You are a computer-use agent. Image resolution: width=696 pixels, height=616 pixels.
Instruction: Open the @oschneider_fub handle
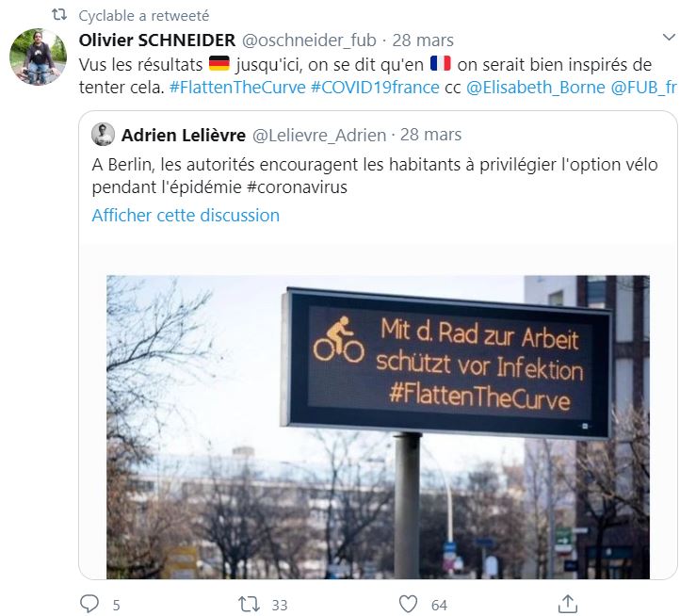pyautogui.click(x=309, y=41)
